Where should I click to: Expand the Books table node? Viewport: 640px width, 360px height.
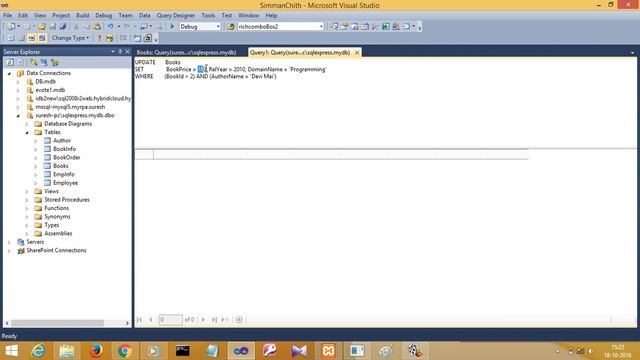pyautogui.click(x=36, y=166)
